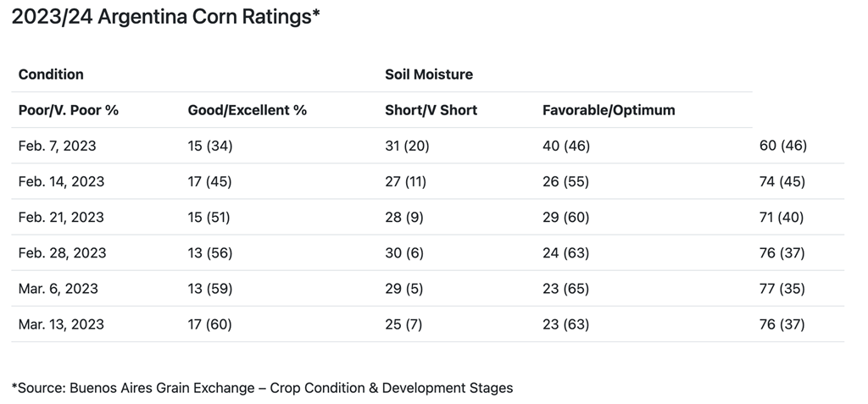Select the "Condition" column group header
The image size is (868, 404).
[x=51, y=75]
